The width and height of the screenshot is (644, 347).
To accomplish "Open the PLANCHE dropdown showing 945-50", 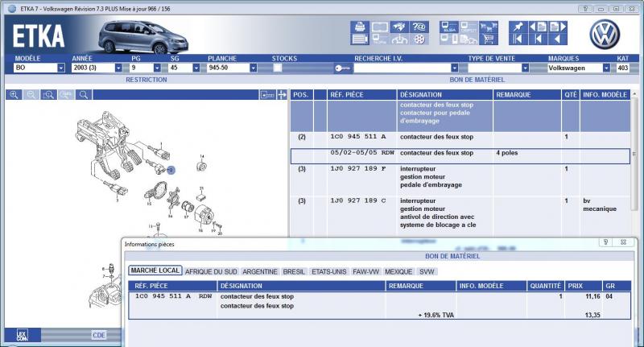I will [253, 68].
